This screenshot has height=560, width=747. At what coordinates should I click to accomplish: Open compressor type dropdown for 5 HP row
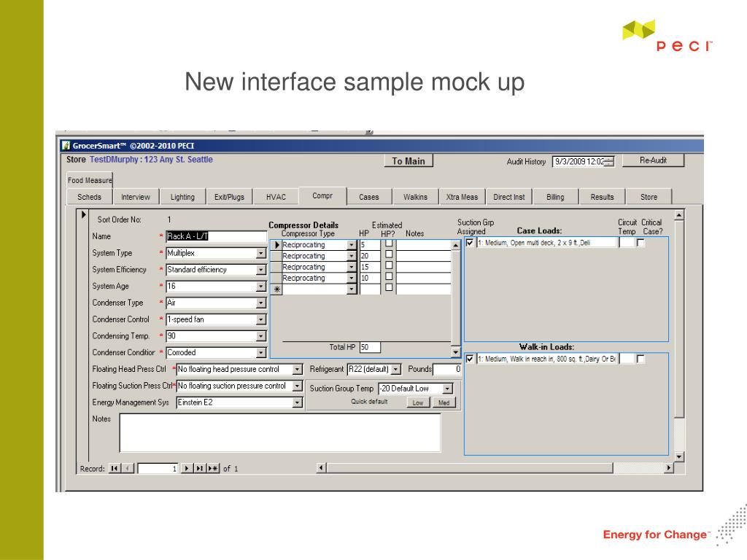[352, 245]
